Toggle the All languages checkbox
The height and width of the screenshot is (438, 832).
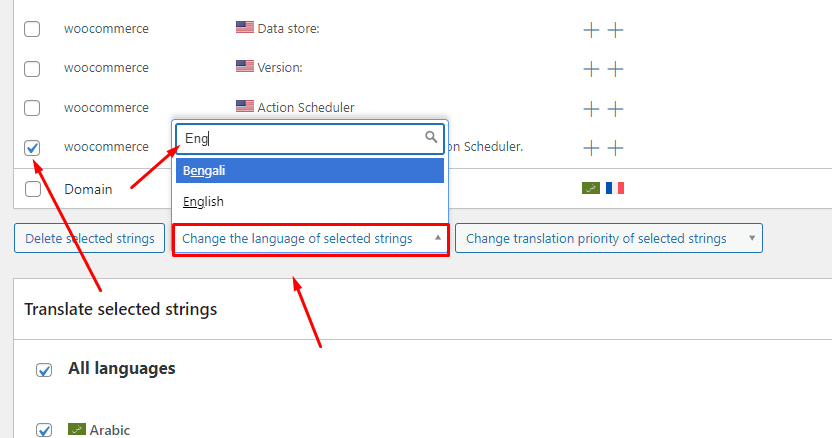(x=44, y=370)
